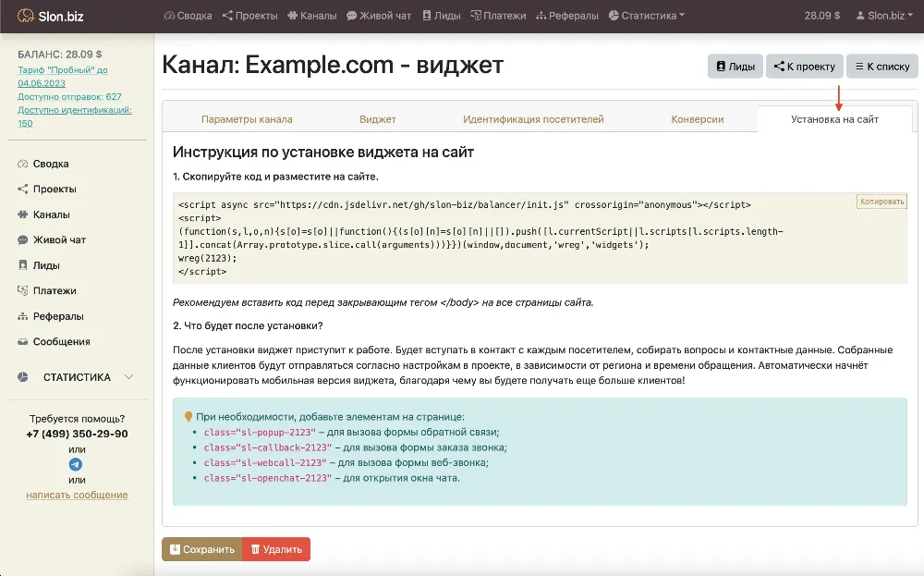The width and height of the screenshot is (924, 576).
Task: Switch to the Виджет tab
Action: pos(378,119)
